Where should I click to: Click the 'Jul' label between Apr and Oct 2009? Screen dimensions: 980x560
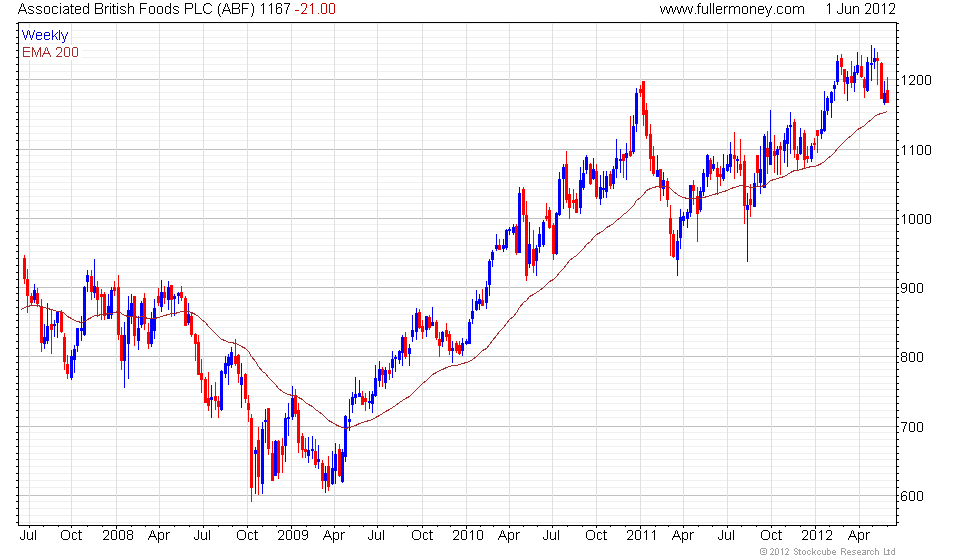click(x=376, y=535)
